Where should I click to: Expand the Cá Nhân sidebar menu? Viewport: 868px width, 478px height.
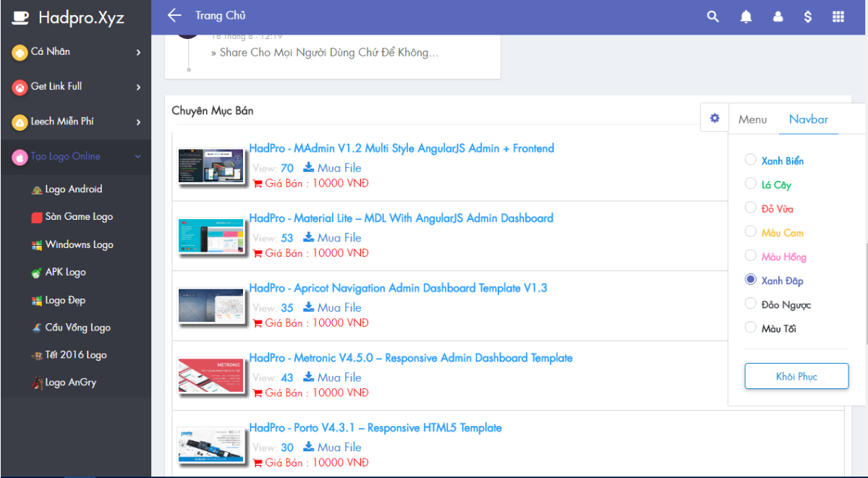76,52
